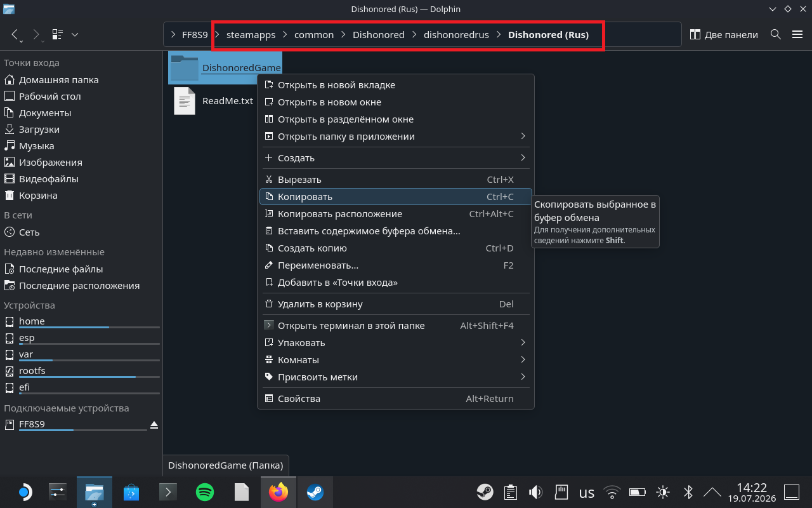812x508 pixels.
Task: Show hidden system tray icons arrow
Action: click(712, 492)
